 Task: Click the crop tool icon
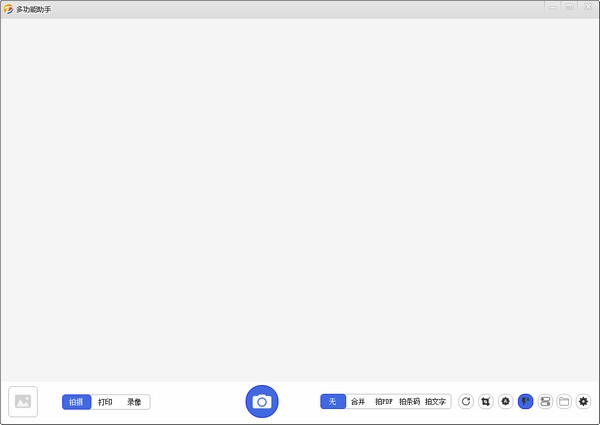coord(486,401)
